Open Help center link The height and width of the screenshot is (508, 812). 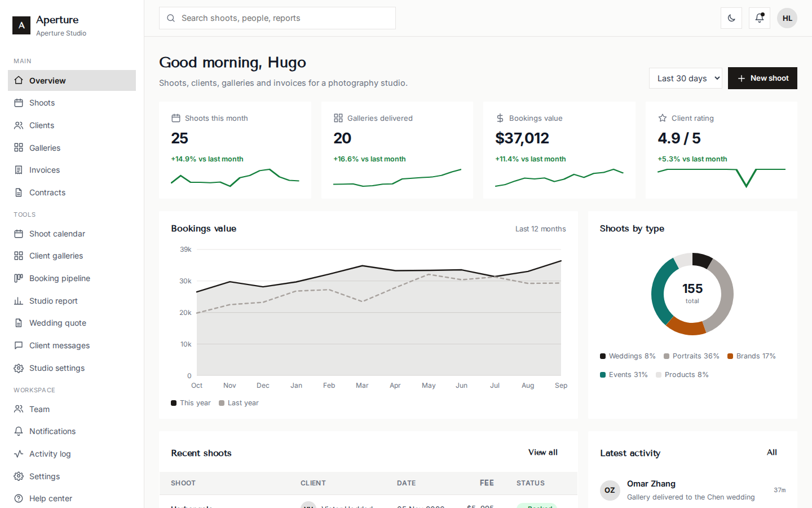coord(72,498)
